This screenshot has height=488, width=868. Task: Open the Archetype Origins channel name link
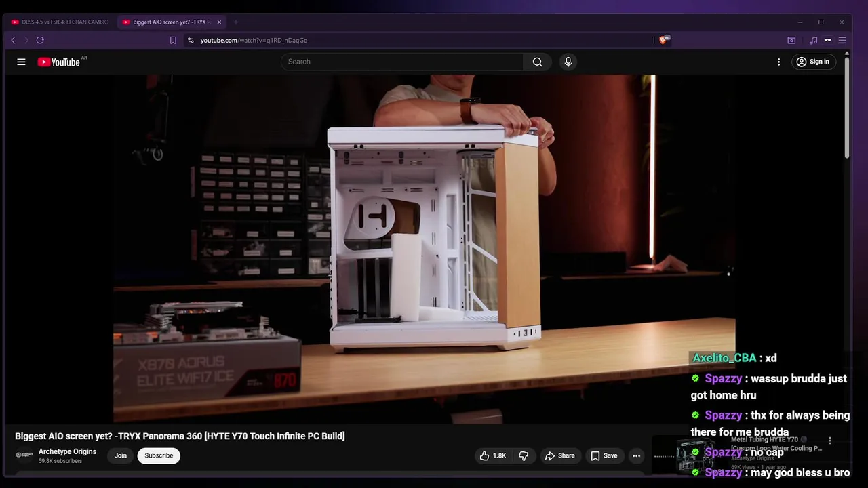pos(67,451)
